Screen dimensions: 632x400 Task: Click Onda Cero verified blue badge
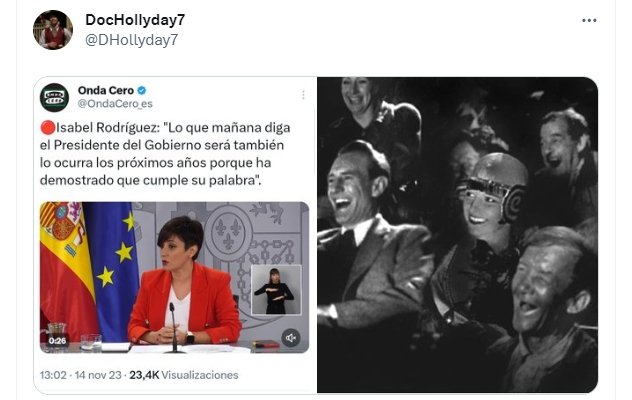click(x=141, y=90)
